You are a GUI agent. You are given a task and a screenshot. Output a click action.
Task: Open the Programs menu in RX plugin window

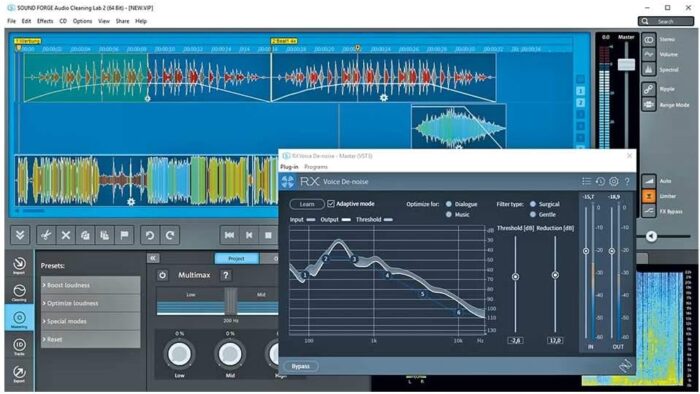[x=316, y=167]
